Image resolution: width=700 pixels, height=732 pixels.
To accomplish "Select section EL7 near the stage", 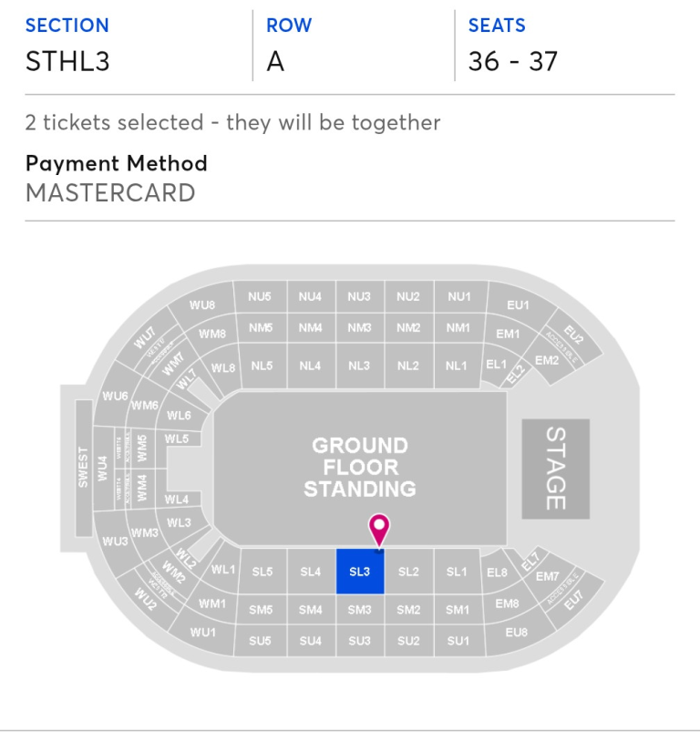I will pos(531,560).
